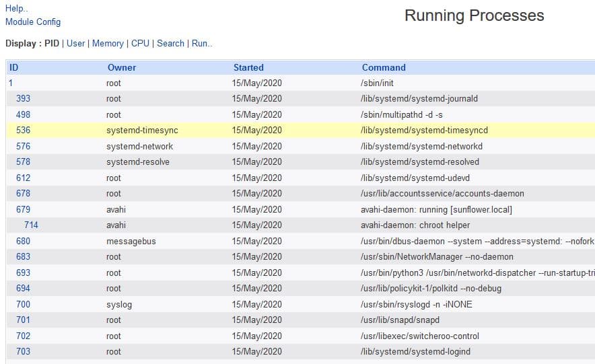
Task: Click the Run.. link
Action: point(202,43)
